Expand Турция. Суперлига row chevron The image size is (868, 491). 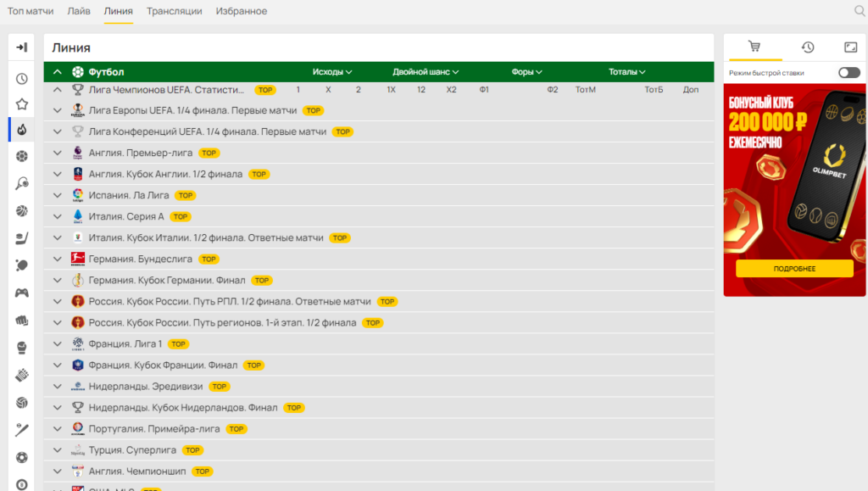click(58, 450)
